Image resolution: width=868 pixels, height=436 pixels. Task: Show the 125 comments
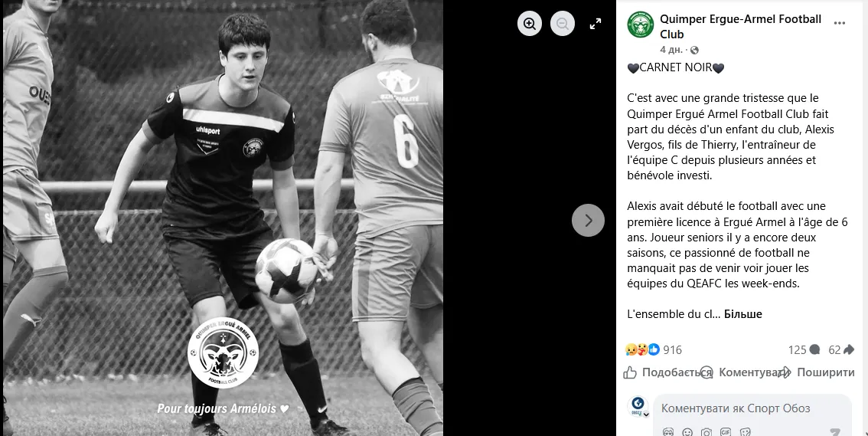(804, 349)
